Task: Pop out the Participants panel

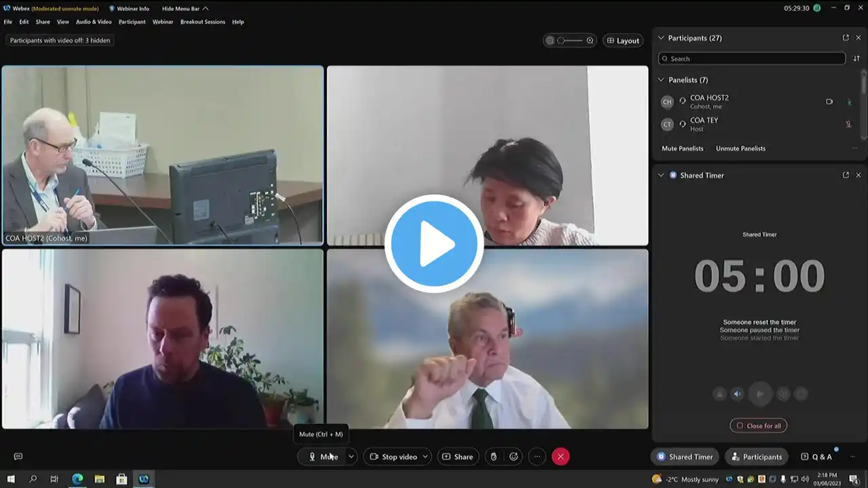Action: pos(846,38)
